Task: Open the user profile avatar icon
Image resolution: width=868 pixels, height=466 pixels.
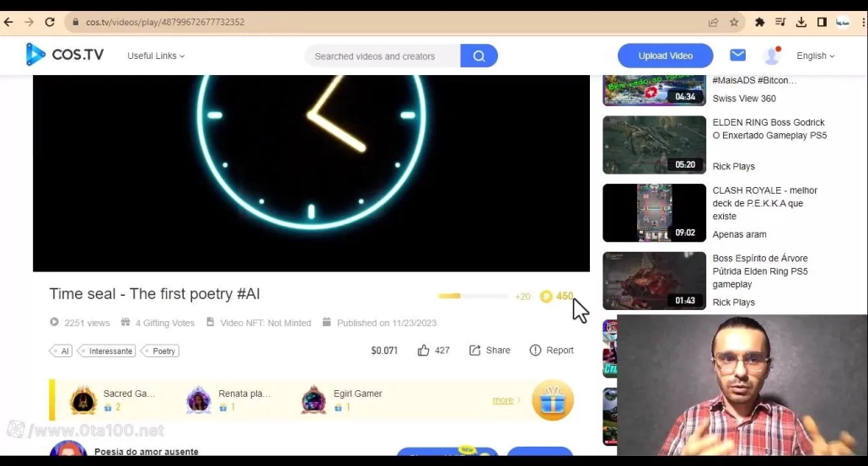Action: point(771,56)
